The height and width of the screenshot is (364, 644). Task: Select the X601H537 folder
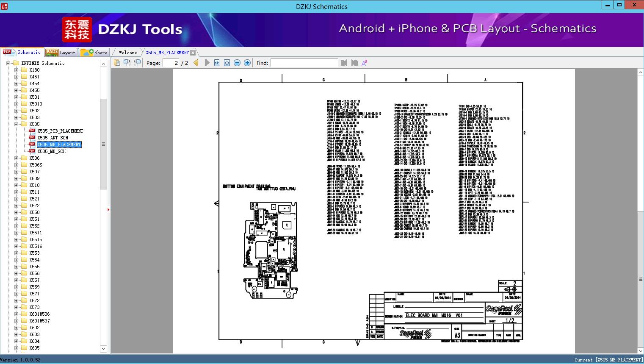pyautogui.click(x=39, y=321)
